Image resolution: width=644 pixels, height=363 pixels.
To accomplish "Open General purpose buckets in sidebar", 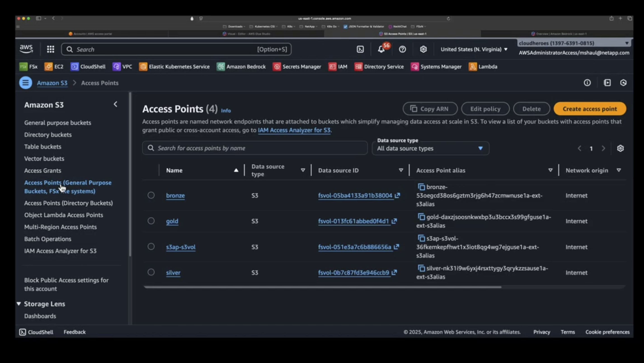I will pyautogui.click(x=57, y=123).
